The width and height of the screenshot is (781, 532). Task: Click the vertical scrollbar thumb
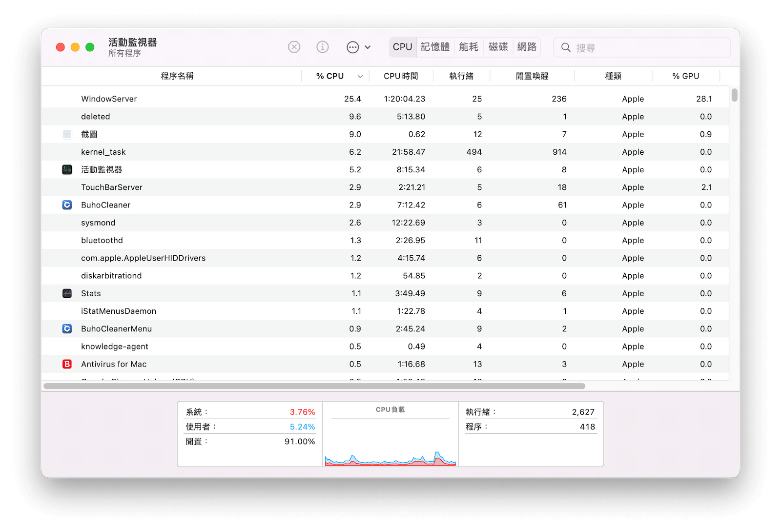pos(735,95)
